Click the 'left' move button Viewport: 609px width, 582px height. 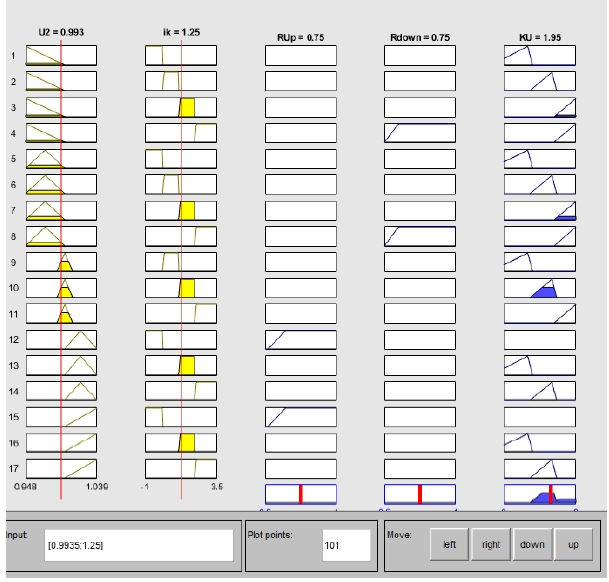point(450,545)
